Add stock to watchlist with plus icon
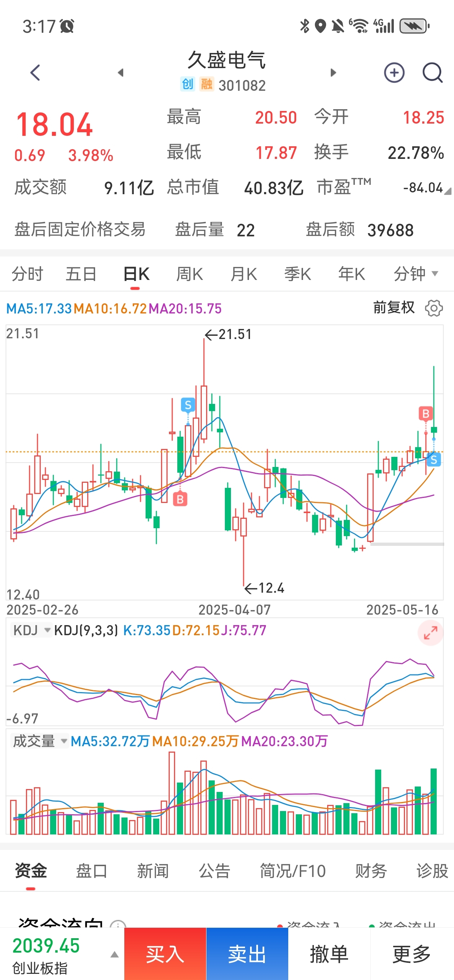The image size is (454, 980). click(394, 73)
